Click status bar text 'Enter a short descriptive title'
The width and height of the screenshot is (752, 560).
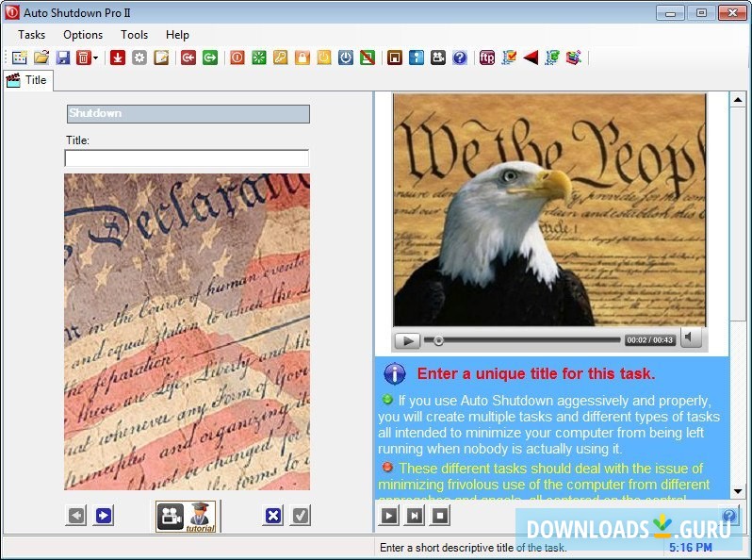coord(473,548)
